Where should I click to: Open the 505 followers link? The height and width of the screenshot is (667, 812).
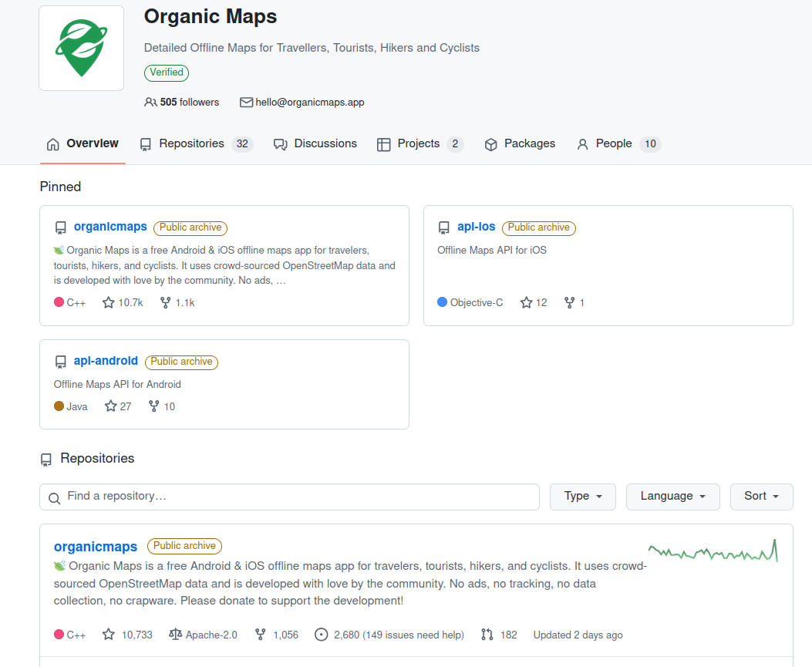coord(182,103)
